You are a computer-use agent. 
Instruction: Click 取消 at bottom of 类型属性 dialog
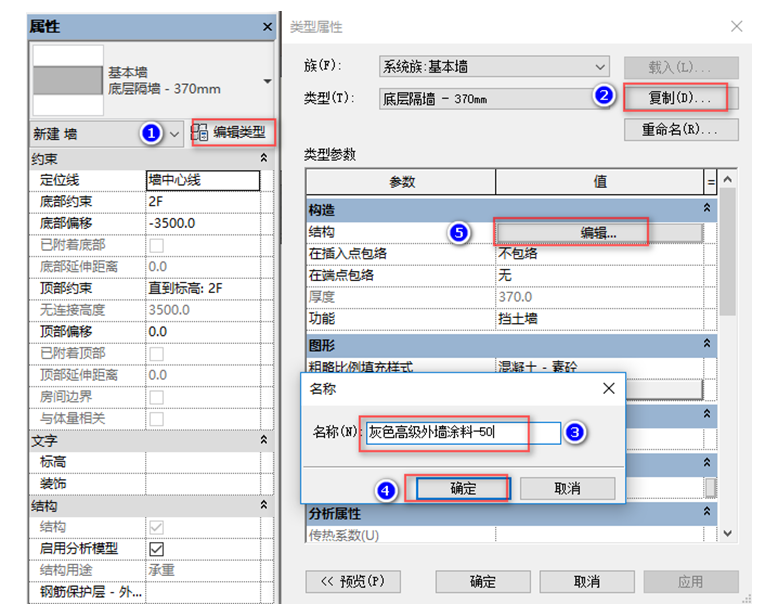587,582
